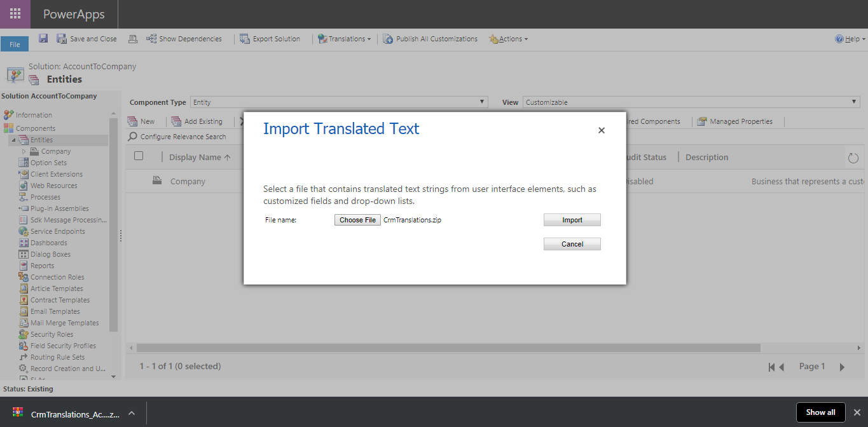Open the Component Type dropdown
The width and height of the screenshot is (868, 427).
[339, 102]
